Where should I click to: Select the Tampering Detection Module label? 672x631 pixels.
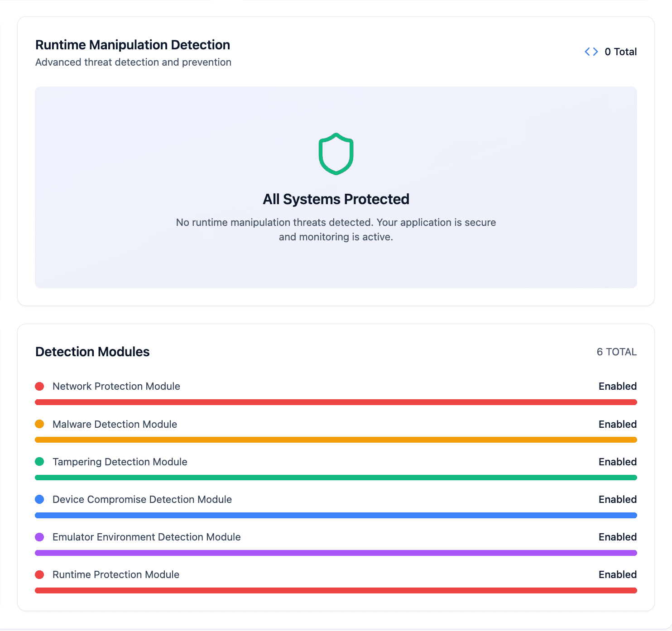point(120,462)
